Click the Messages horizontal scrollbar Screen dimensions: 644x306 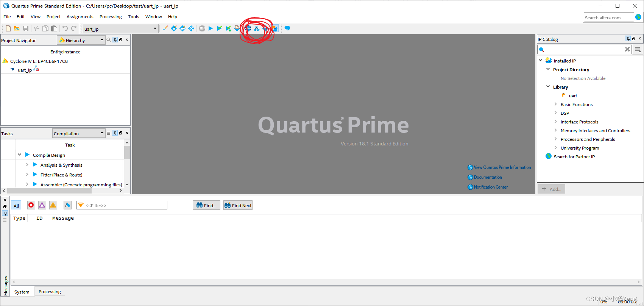326,282
